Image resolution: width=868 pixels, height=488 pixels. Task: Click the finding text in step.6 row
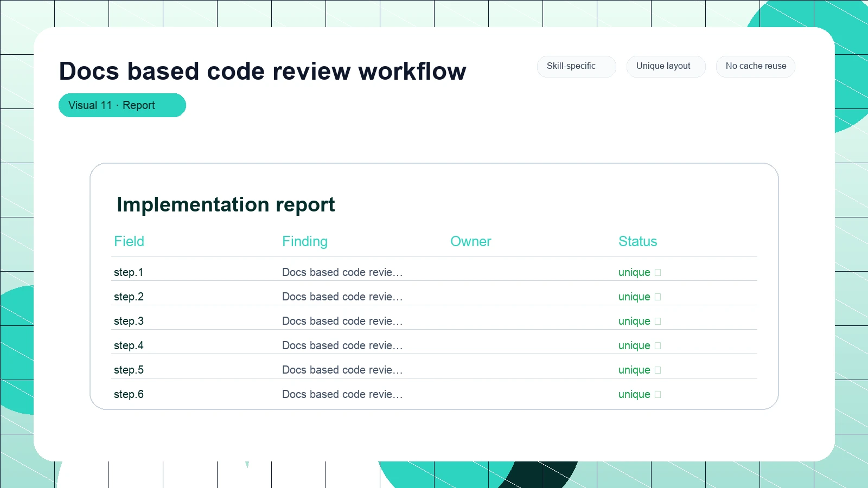[342, 394]
